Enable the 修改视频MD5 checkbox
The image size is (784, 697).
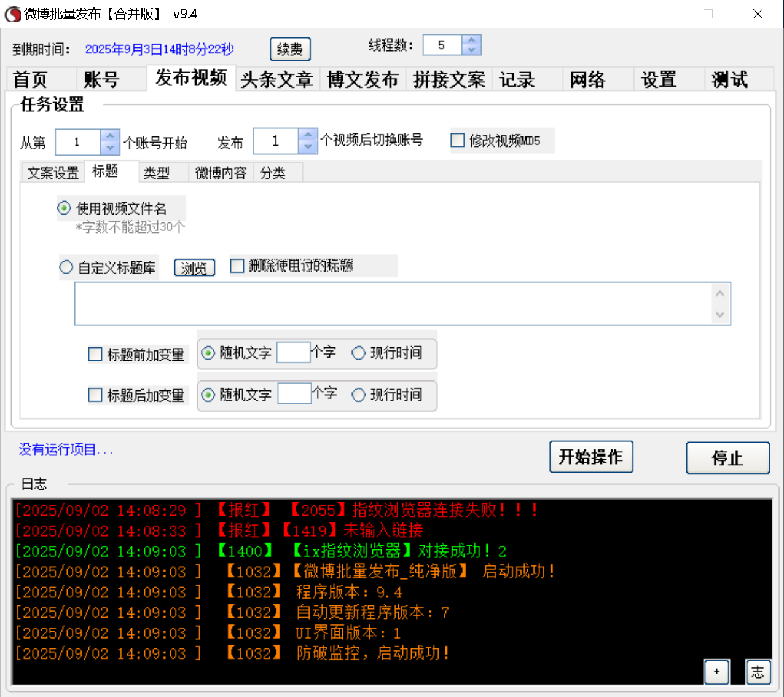[x=457, y=140]
